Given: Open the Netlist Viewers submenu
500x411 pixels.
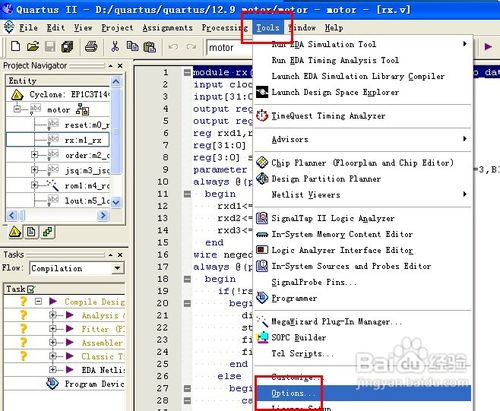Looking at the screenshot, I should pyautogui.click(x=363, y=194).
